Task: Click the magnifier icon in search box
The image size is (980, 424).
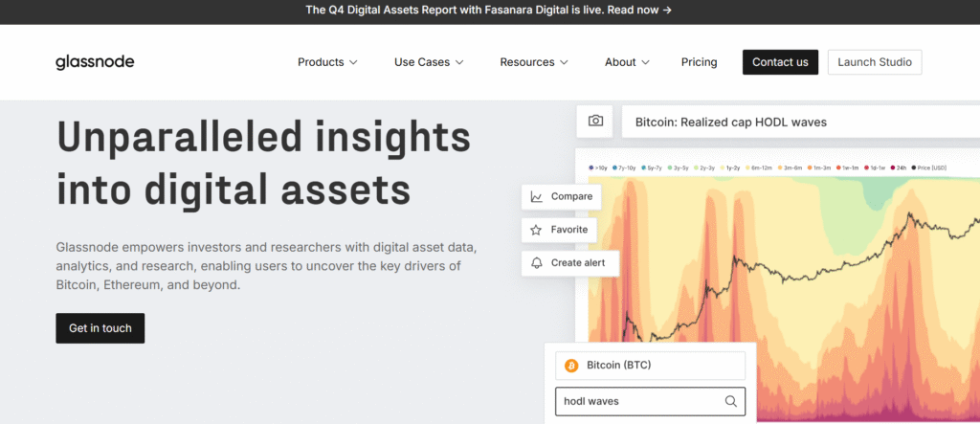Action: pos(730,401)
